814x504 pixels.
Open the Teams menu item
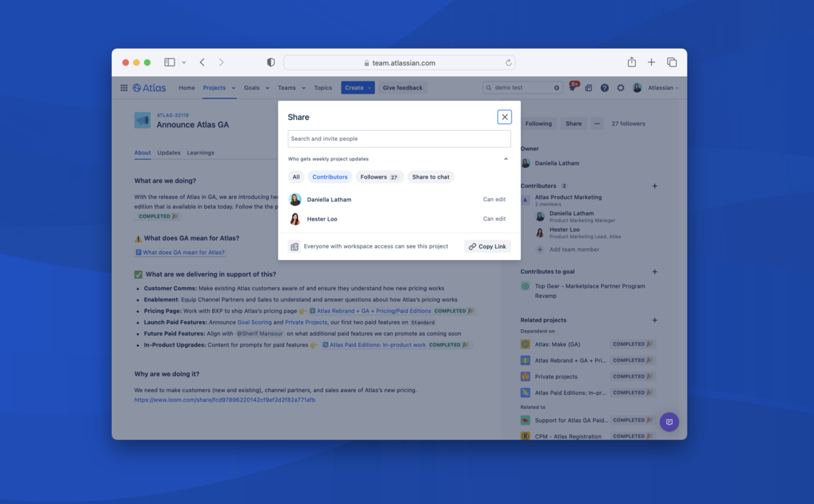(x=287, y=87)
